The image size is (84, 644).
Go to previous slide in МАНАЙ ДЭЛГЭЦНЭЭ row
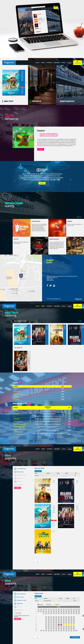(x=78, y=321)
